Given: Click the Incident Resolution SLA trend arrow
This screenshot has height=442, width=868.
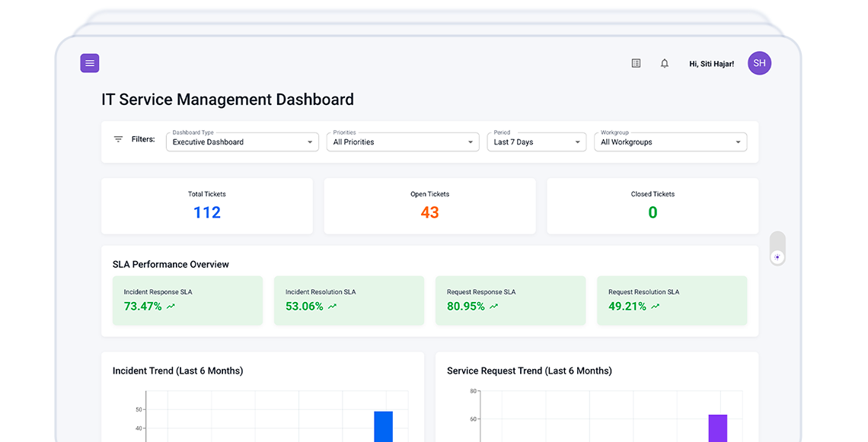Looking at the screenshot, I should [x=333, y=307].
